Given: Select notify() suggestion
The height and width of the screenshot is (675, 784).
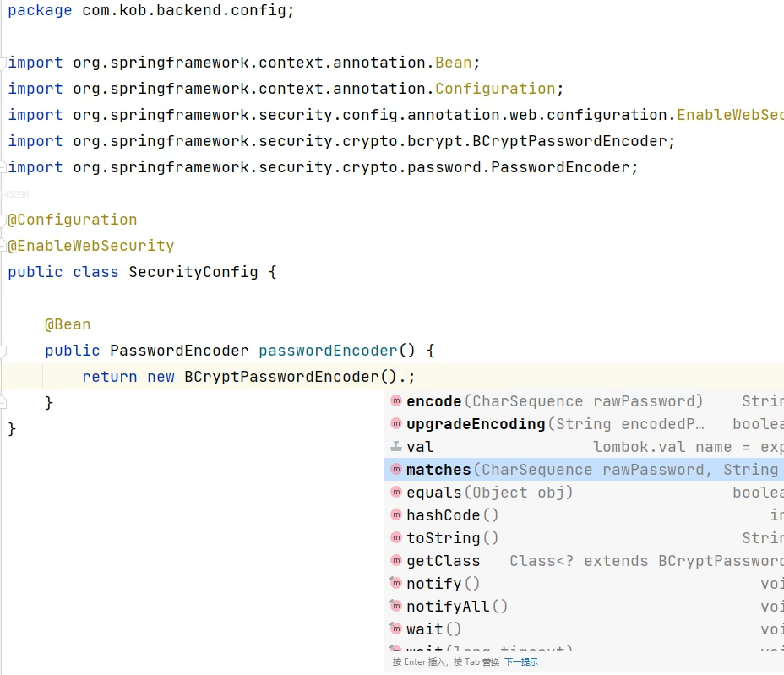Looking at the screenshot, I should click(584, 584).
